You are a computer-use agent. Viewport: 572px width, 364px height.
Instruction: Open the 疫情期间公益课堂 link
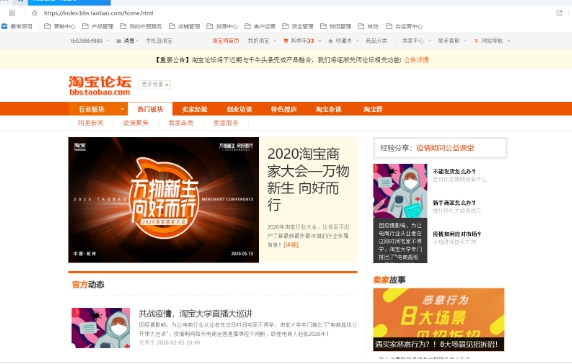tap(445, 148)
